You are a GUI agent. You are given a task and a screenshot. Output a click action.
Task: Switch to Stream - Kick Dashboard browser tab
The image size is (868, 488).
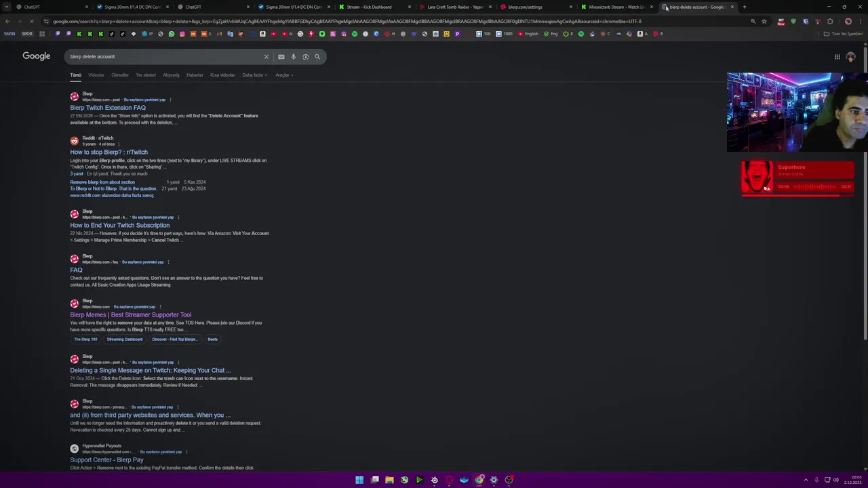pos(374,7)
